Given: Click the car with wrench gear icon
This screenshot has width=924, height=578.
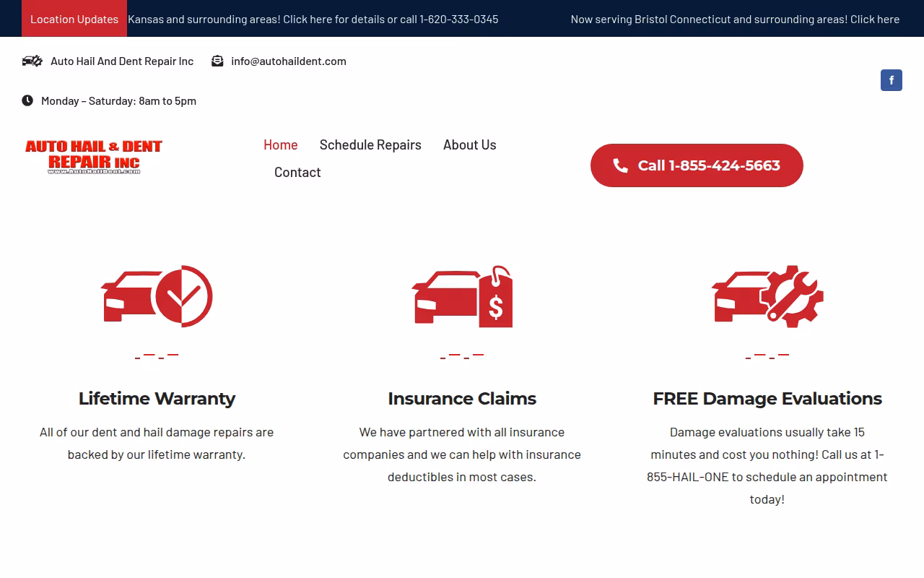Looking at the screenshot, I should (x=767, y=296).
